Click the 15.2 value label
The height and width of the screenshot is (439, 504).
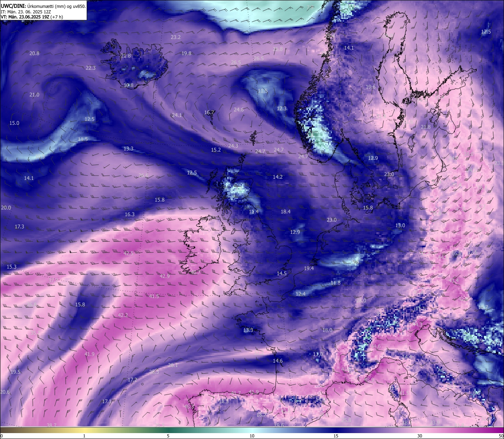coord(216,150)
